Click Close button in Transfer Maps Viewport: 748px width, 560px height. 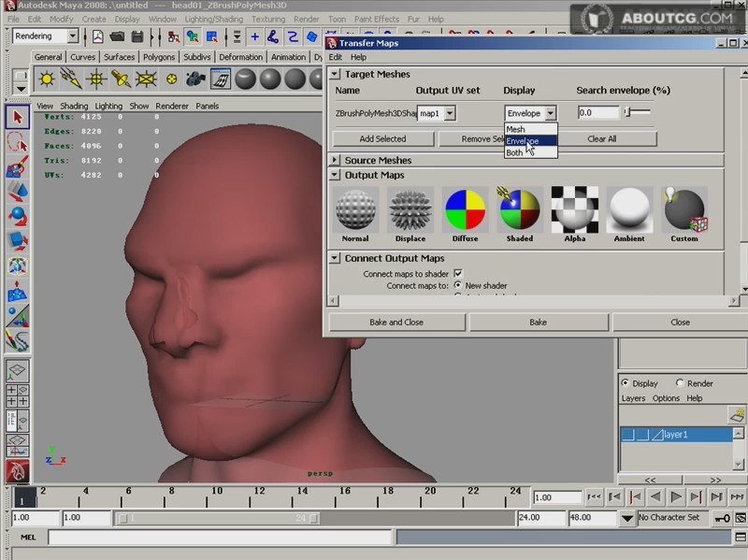[681, 323]
